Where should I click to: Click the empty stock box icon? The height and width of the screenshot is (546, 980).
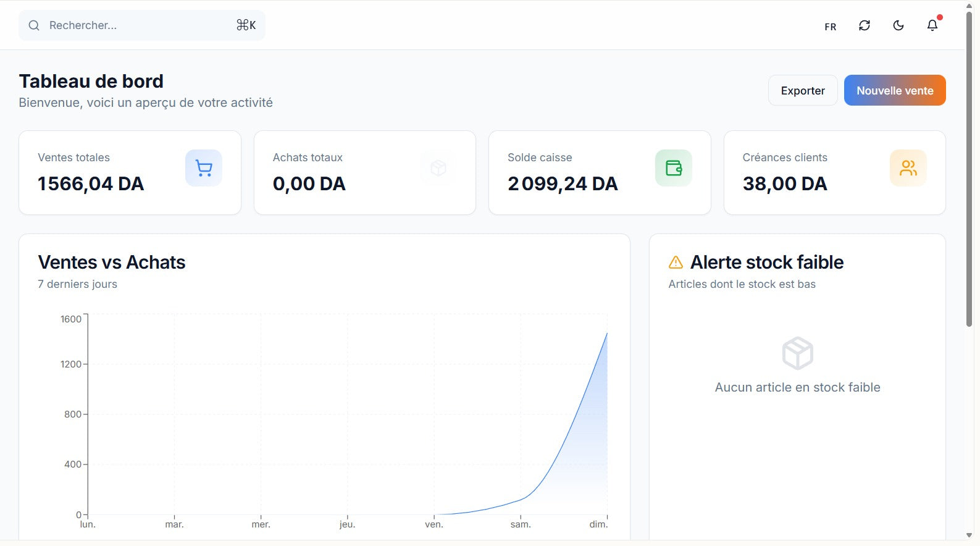pyautogui.click(x=797, y=353)
